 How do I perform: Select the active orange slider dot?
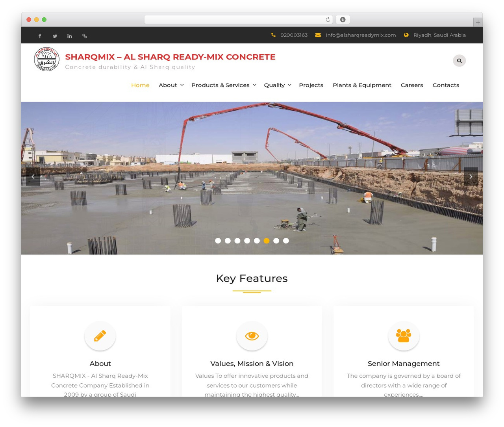267,241
